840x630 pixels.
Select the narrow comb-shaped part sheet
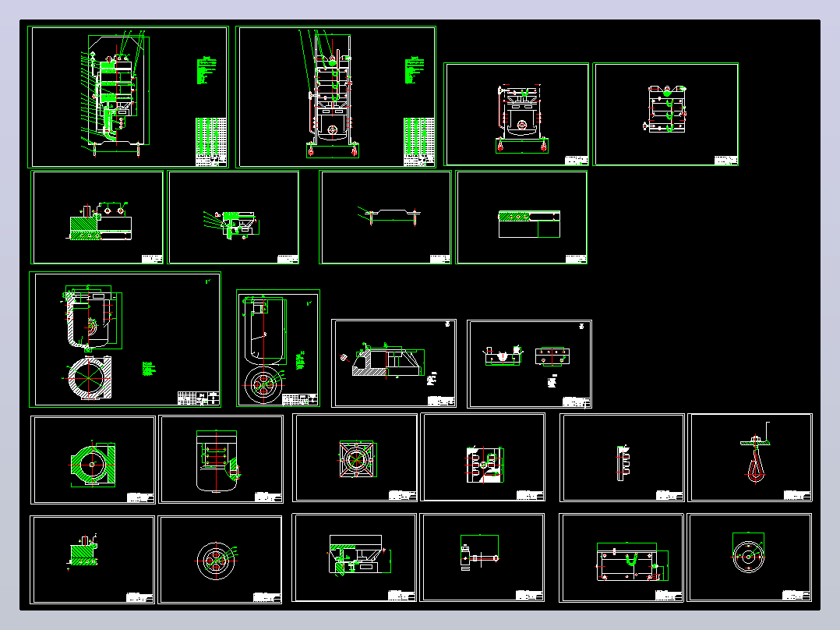[x=622, y=458]
